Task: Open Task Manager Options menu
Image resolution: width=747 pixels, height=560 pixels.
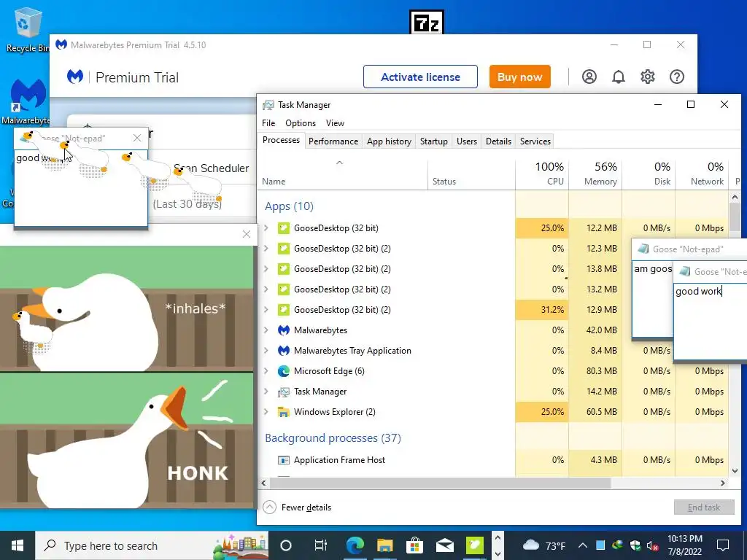Action: 301,122
